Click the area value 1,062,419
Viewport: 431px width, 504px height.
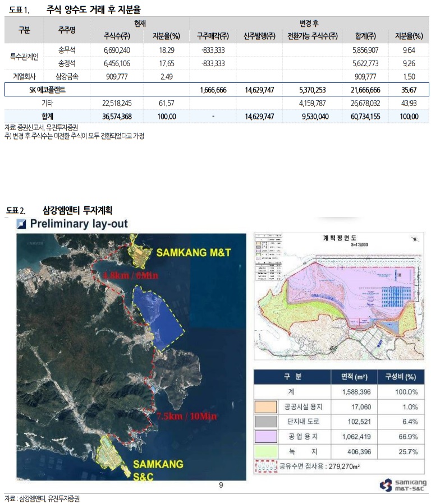[356, 437]
